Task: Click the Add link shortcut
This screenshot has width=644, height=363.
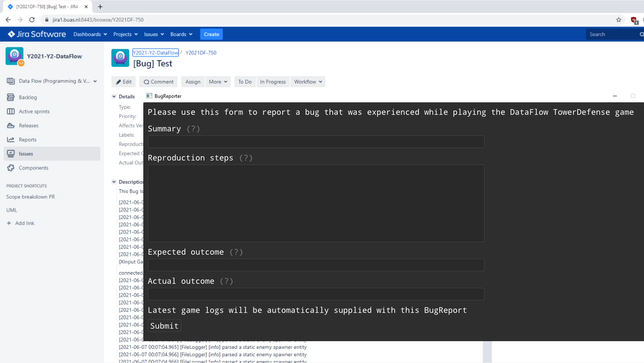Action: tap(25, 223)
